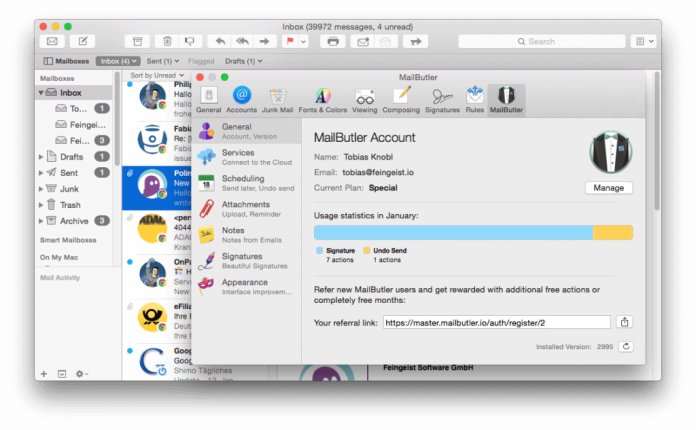Open the Accounts preferences tab
This screenshot has height=430, width=696.
pyautogui.click(x=241, y=100)
